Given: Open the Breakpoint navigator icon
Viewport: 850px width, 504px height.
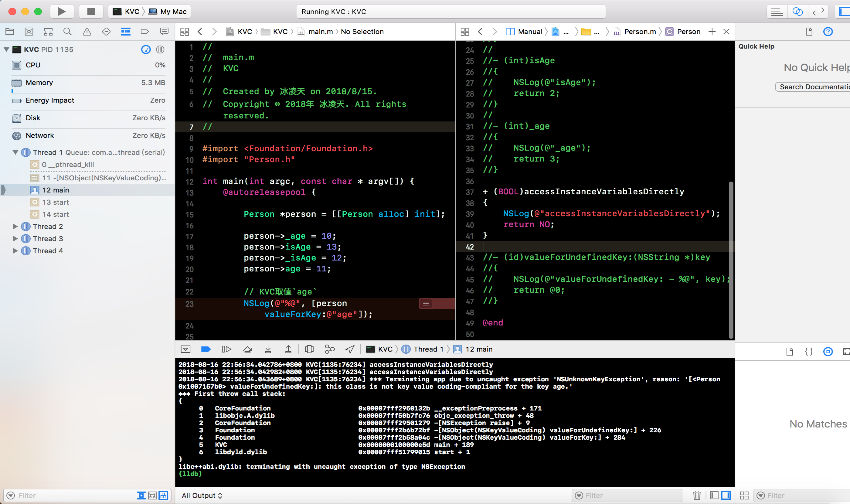Looking at the screenshot, I should (x=145, y=32).
